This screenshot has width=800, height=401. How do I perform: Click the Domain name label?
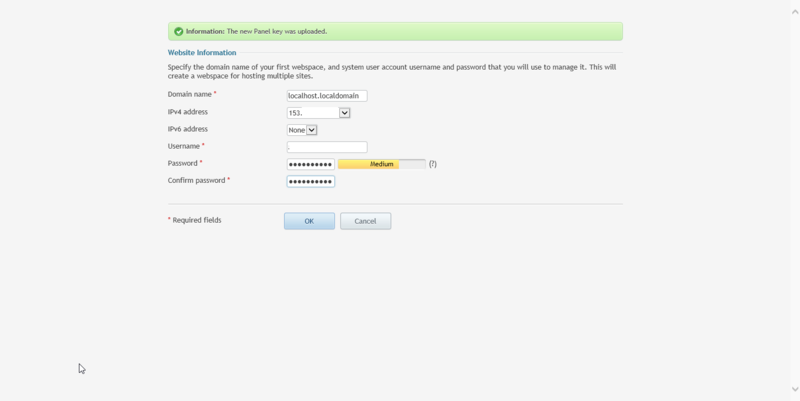pos(192,94)
